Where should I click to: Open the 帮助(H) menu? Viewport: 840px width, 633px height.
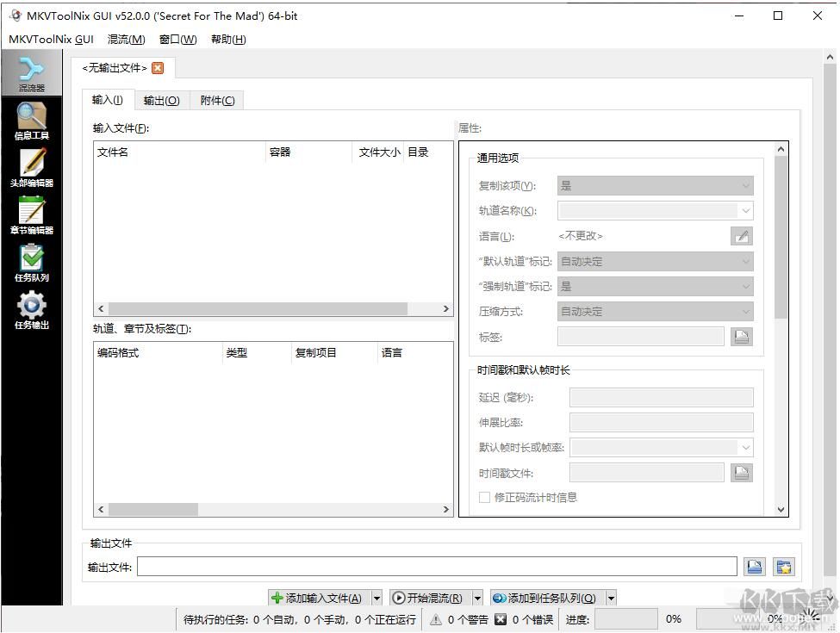coord(227,39)
